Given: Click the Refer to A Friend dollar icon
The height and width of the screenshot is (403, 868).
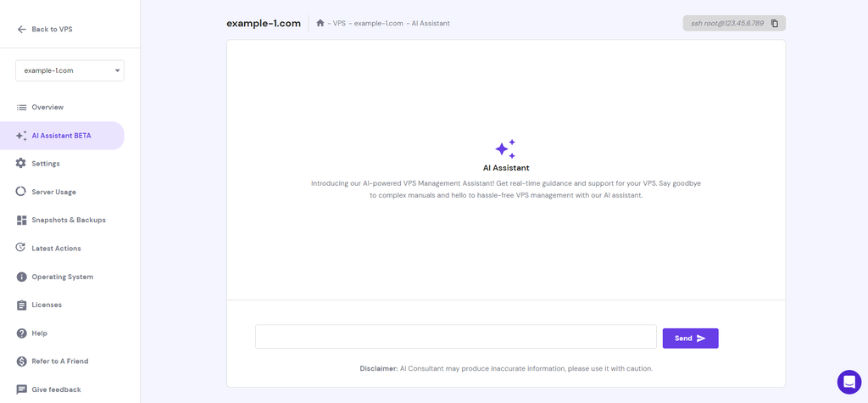Looking at the screenshot, I should tap(21, 361).
